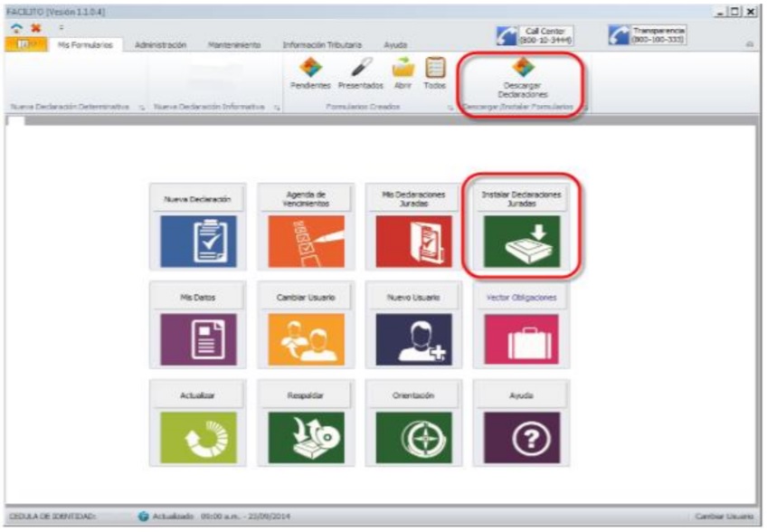Show Pendientes forms from ribbon
767x532 pixels.
pos(310,72)
